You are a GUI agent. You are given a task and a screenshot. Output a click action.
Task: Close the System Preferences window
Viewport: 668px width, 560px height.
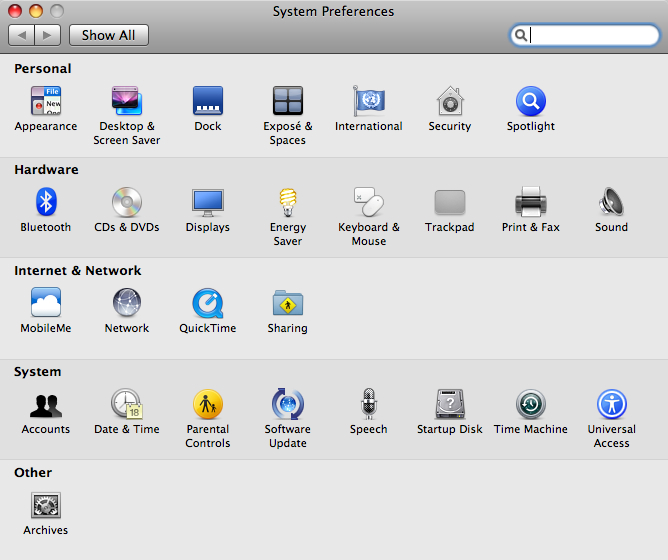(x=15, y=11)
